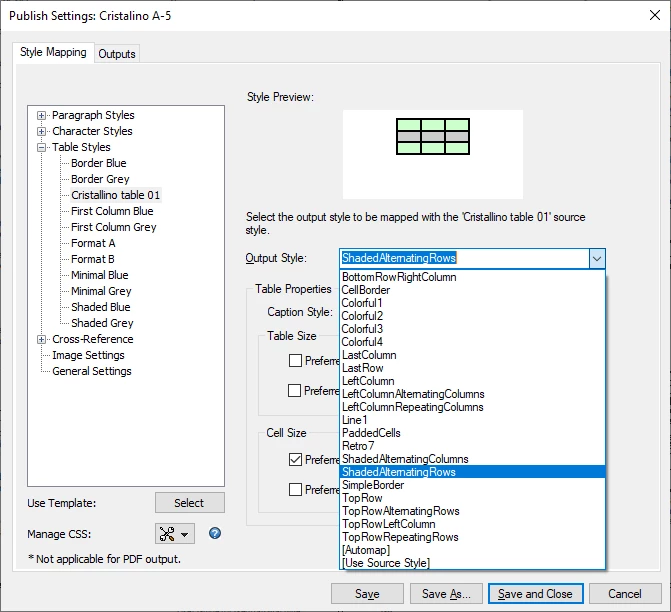Choose LeftColumnAlternatingColumns output style
The width and height of the screenshot is (671, 612).
(472, 394)
